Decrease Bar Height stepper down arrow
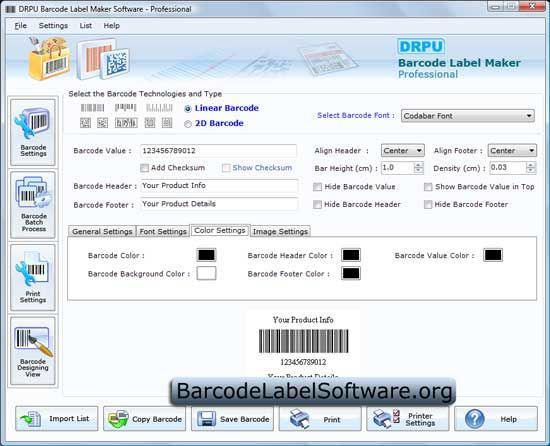This screenshot has height=446, width=550. [418, 170]
